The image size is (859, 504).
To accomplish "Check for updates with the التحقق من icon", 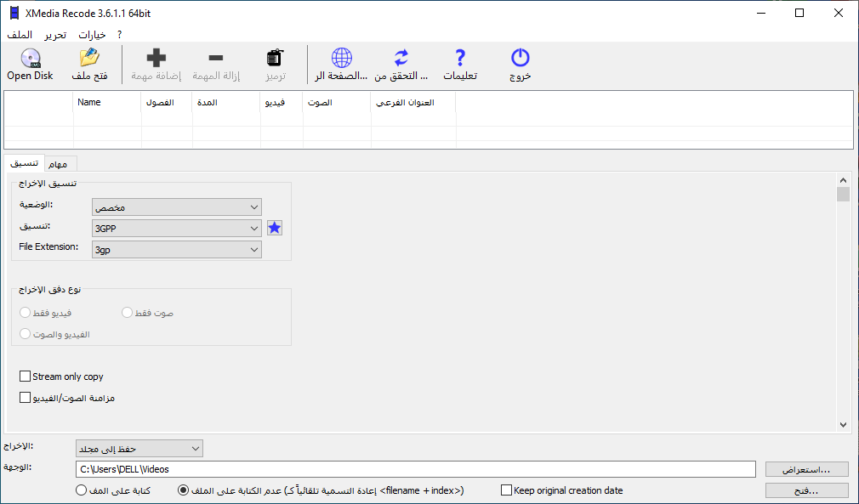I will (401, 58).
